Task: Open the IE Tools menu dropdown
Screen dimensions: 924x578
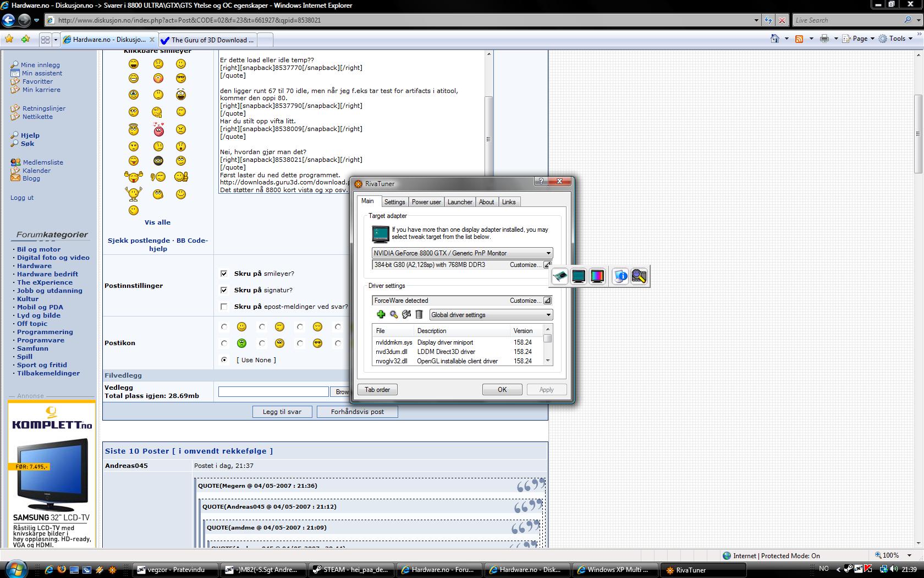Action: (896, 39)
